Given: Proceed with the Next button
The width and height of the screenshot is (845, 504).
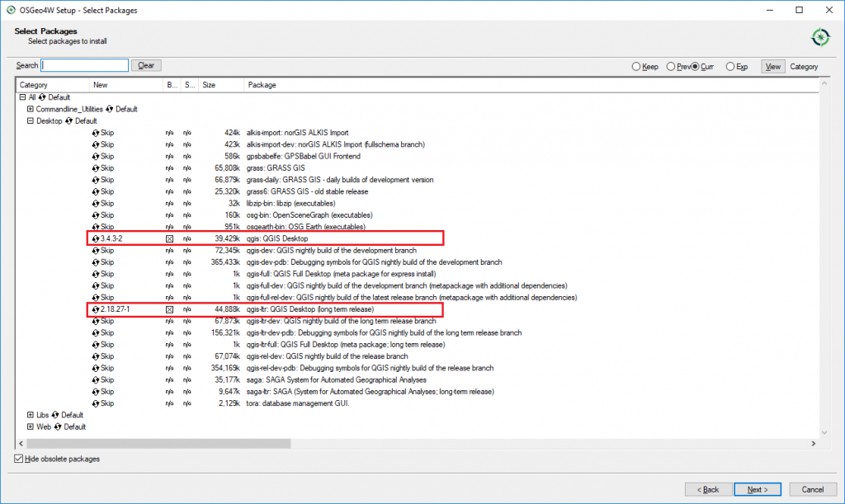Looking at the screenshot, I should pos(758,489).
